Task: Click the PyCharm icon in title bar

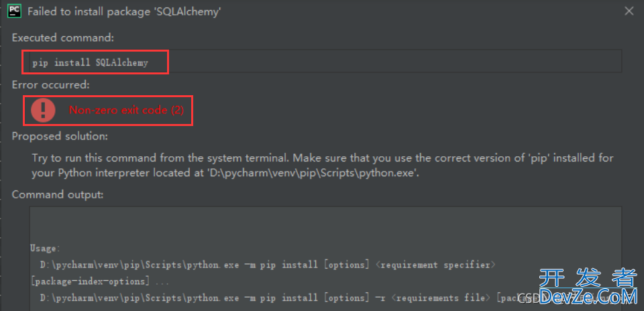Action: tap(14, 11)
